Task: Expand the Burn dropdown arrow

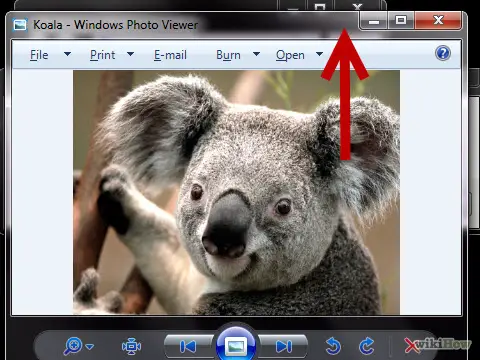Action: (x=256, y=54)
